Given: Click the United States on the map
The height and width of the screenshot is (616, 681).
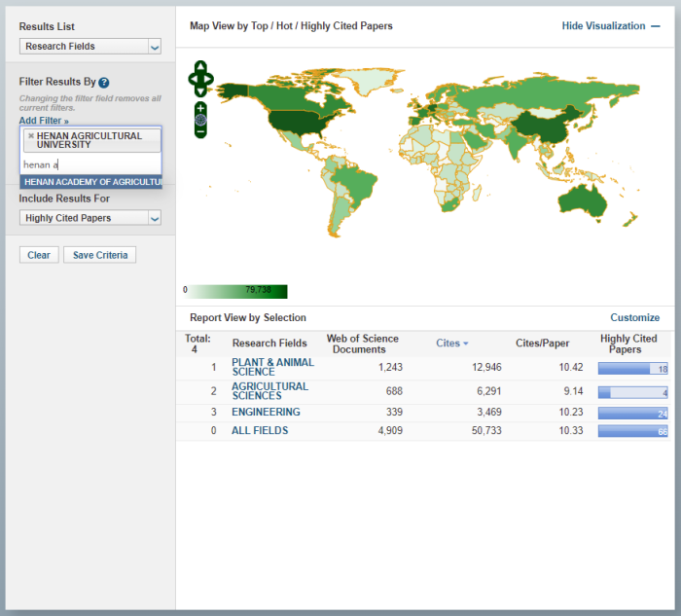Looking at the screenshot, I should tap(300, 122).
